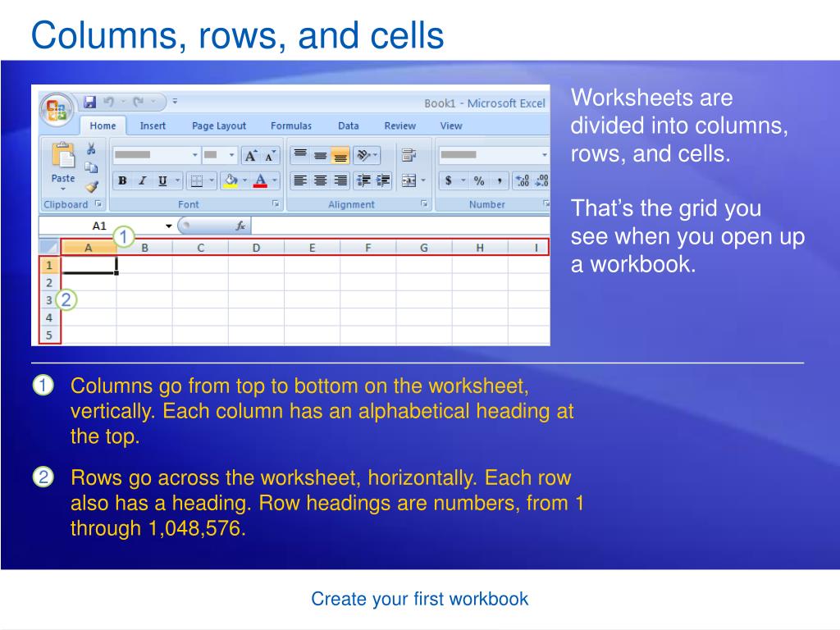840x630 pixels.
Task: Click the Font Color letter A icon
Action: (x=260, y=180)
